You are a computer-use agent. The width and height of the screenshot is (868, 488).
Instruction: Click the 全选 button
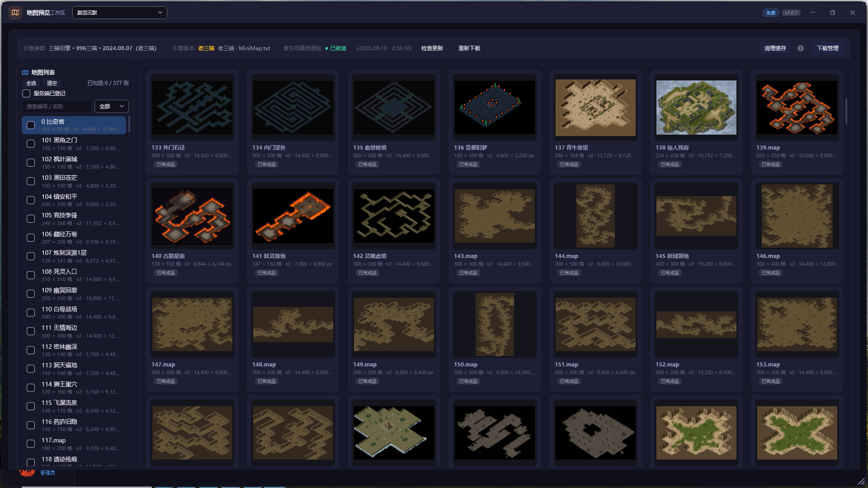31,83
